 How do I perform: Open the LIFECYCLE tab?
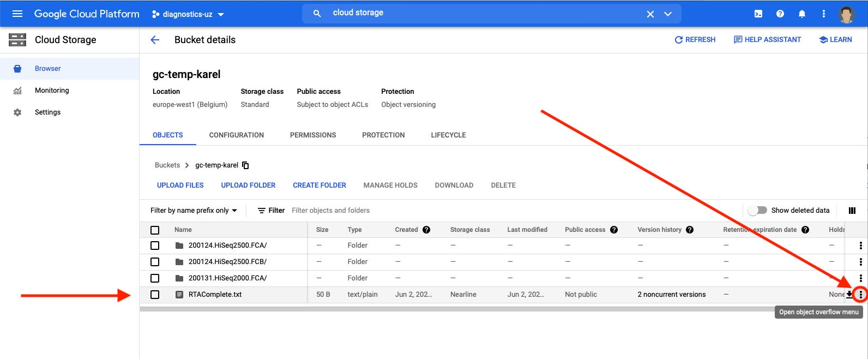coord(448,135)
